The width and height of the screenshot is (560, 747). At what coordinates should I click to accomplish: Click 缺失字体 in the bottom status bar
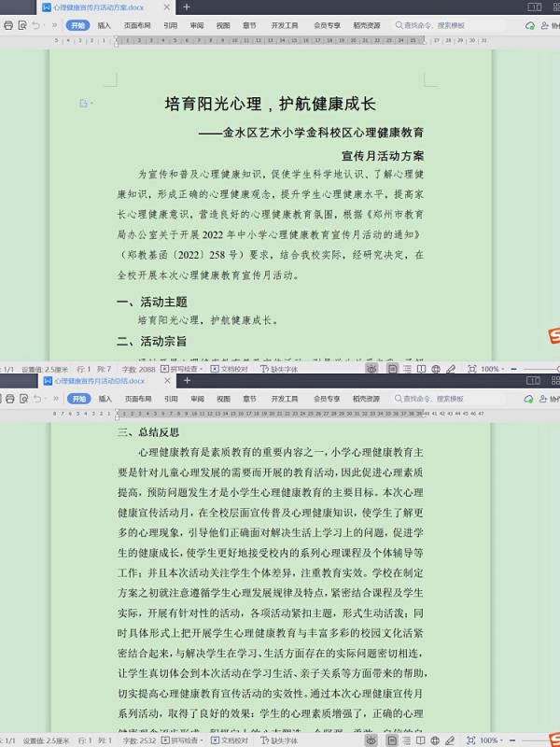[x=278, y=740]
